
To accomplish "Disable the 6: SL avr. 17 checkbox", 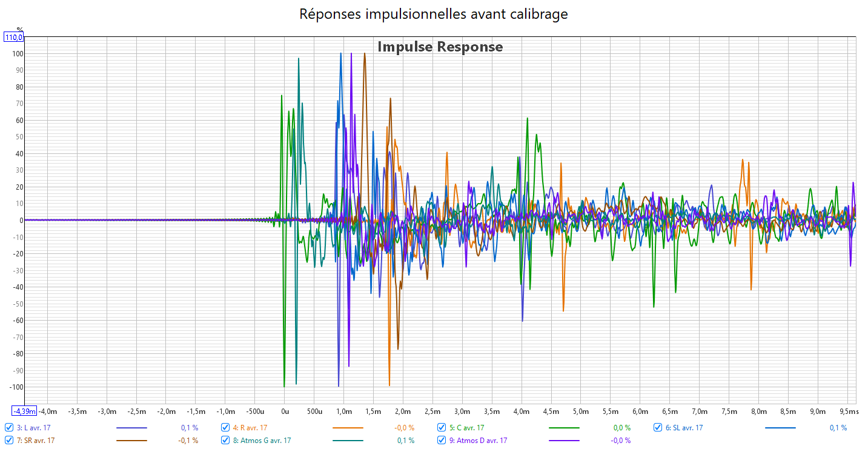I will coord(658,427).
